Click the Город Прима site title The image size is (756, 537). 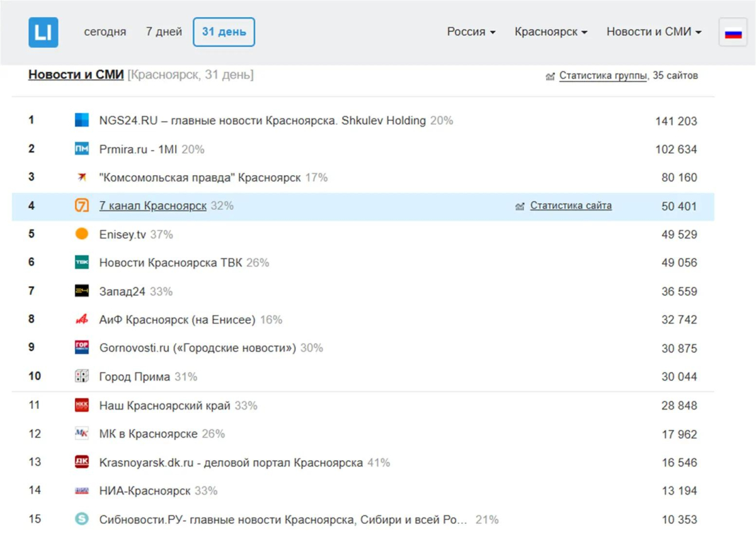tap(135, 377)
